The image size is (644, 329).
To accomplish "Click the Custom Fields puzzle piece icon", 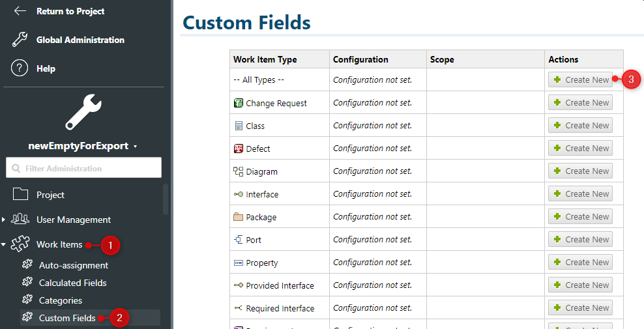I will pos(27,317).
